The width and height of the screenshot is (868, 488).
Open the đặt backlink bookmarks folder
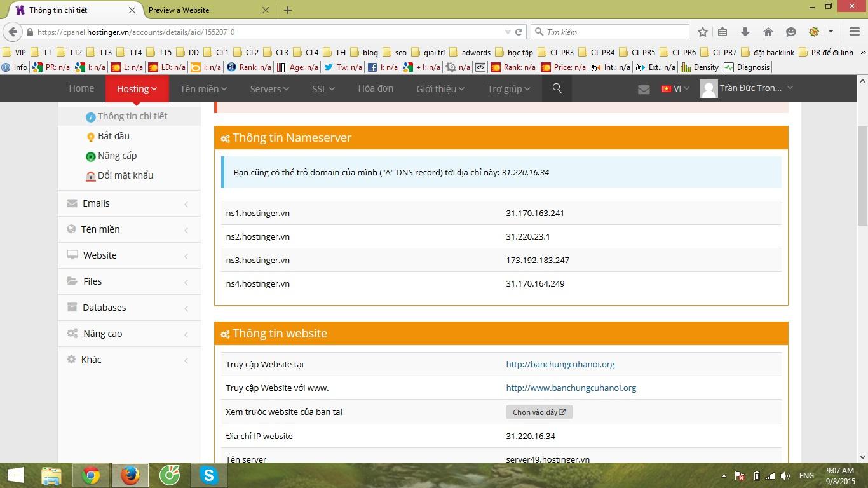pos(768,52)
